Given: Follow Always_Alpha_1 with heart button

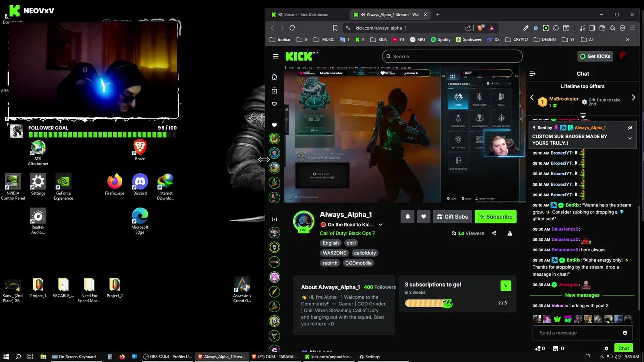Looking at the screenshot, I should point(424,217).
